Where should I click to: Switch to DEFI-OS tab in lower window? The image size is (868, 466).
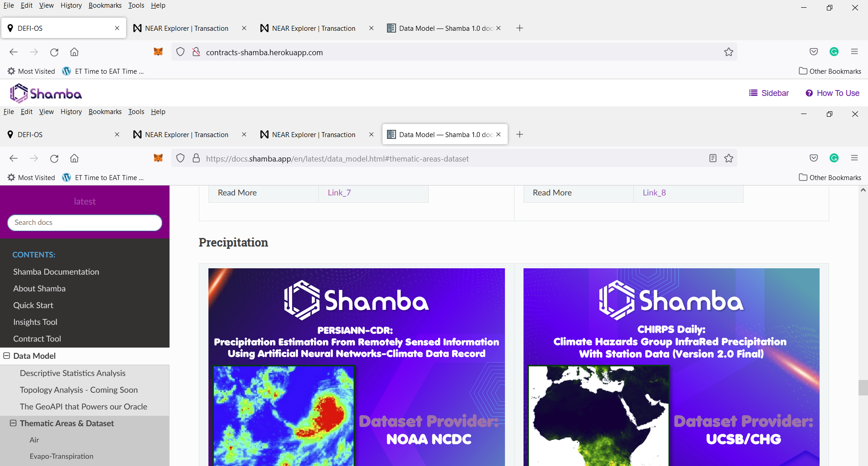[63, 134]
